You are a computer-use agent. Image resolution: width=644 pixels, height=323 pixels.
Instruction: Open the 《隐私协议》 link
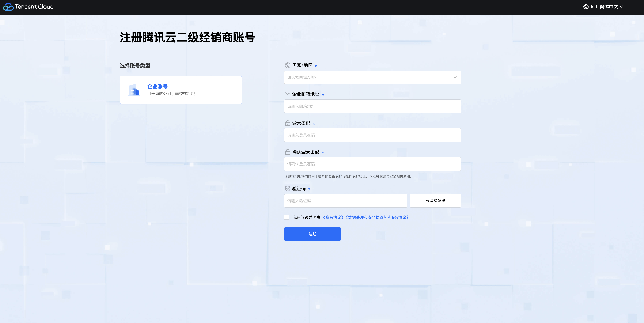pos(333,217)
